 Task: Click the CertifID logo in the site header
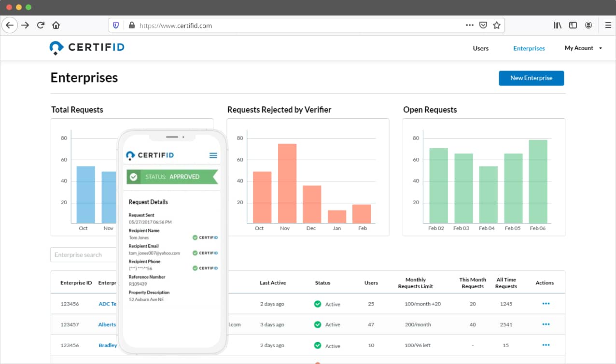click(87, 47)
